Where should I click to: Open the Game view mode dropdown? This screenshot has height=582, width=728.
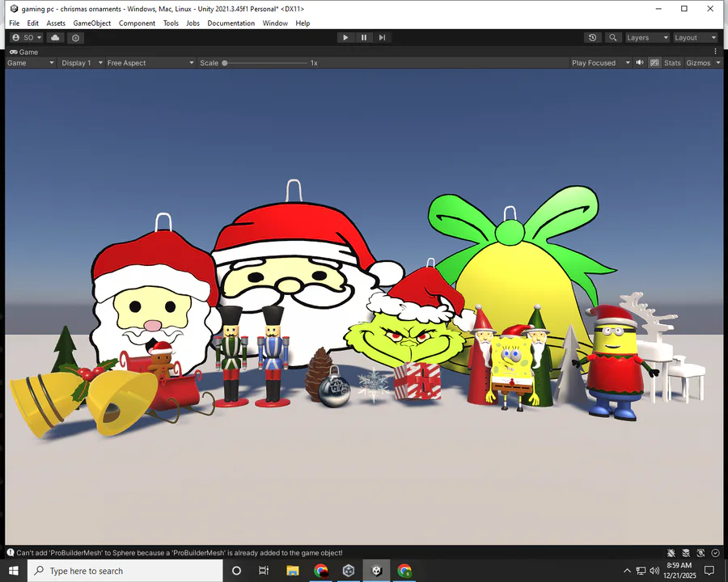[31, 63]
